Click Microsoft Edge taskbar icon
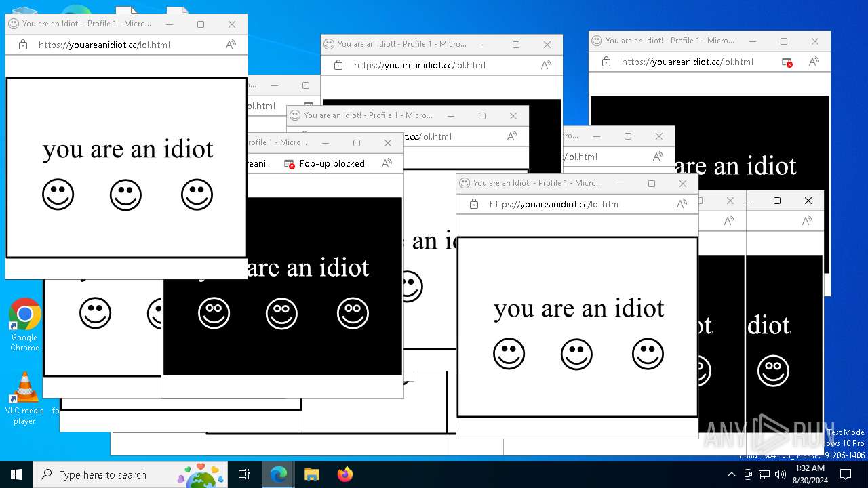This screenshot has width=868, height=488. click(x=279, y=474)
